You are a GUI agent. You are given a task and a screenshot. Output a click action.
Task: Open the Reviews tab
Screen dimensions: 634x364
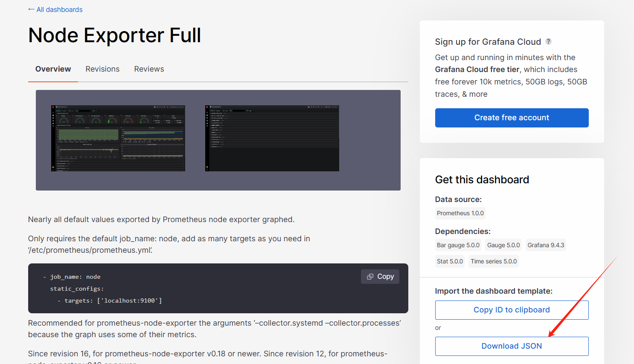(x=149, y=69)
